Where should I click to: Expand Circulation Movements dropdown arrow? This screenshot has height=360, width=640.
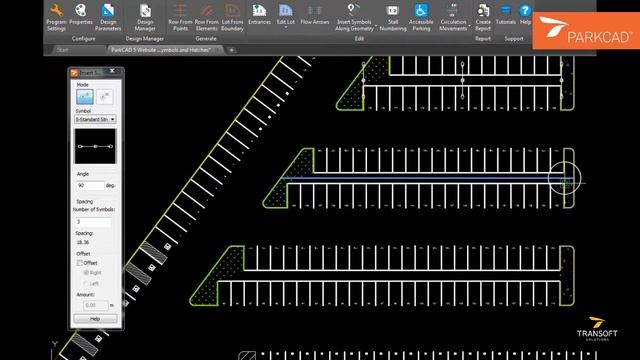[469, 25]
